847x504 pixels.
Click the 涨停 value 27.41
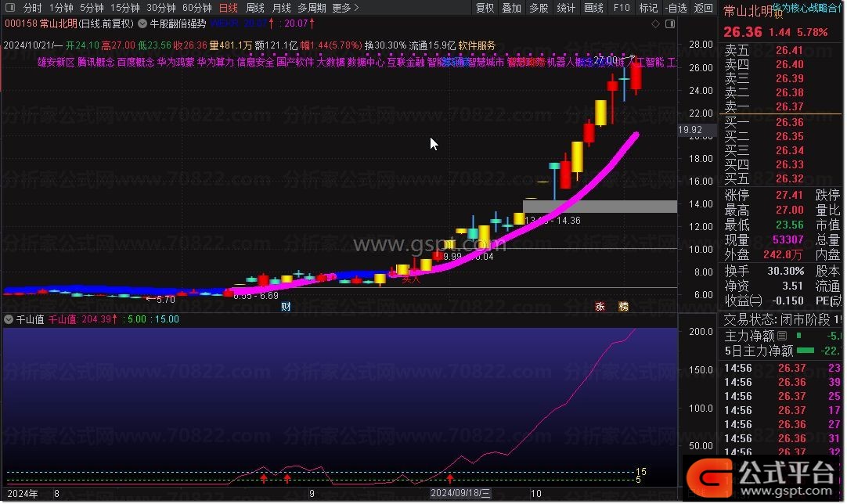pyautogui.click(x=789, y=195)
